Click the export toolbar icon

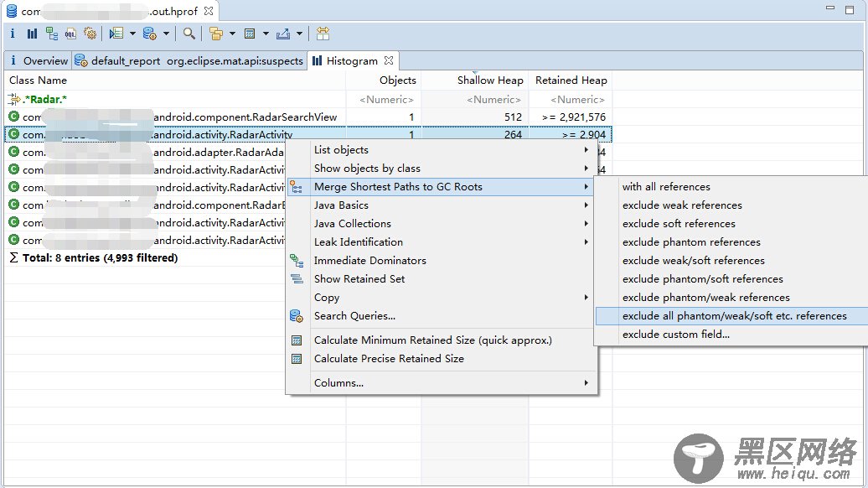[x=283, y=34]
